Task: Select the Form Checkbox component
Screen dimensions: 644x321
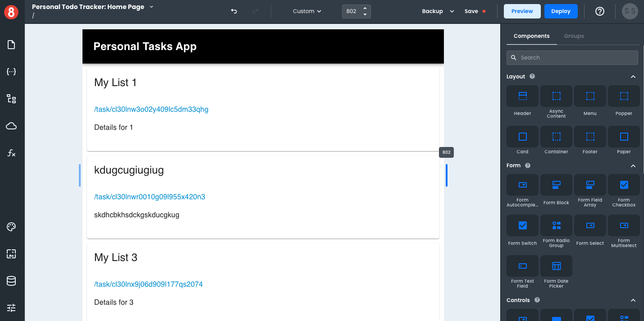Action: 624,190
